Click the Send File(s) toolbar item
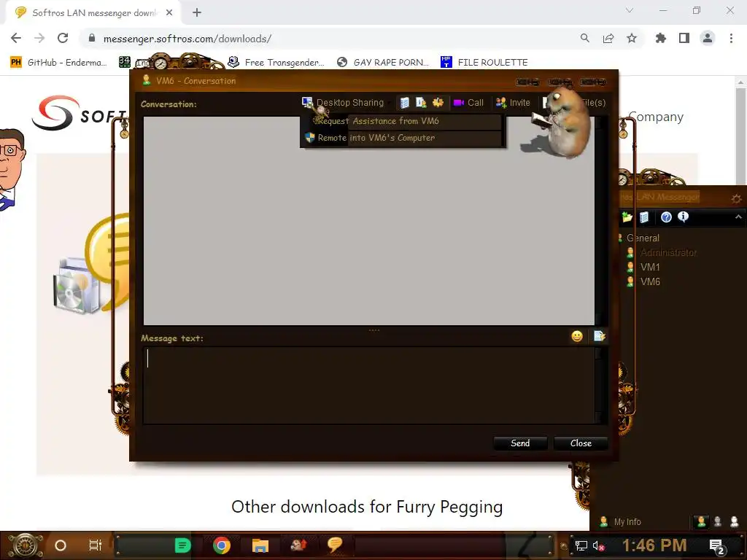The height and width of the screenshot is (560, 747). pyautogui.click(x=574, y=102)
